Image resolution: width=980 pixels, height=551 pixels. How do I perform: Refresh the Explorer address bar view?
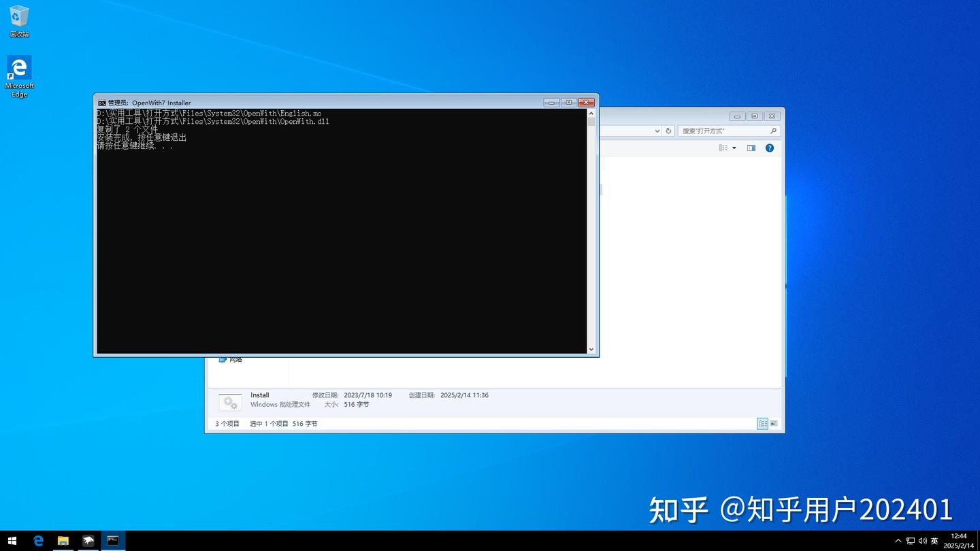point(668,131)
